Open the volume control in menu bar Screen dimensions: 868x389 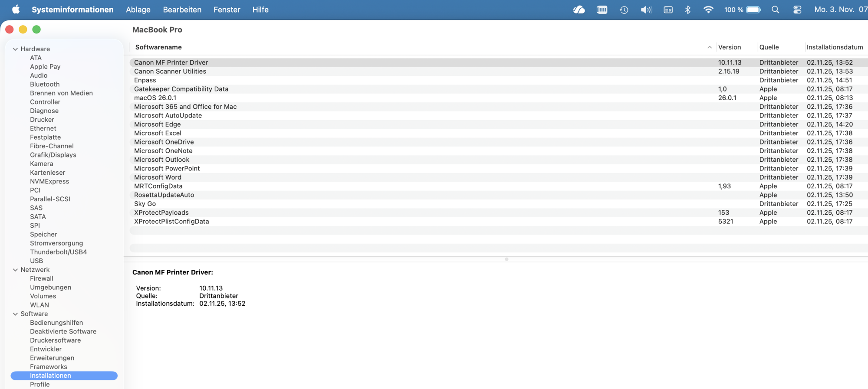(646, 10)
